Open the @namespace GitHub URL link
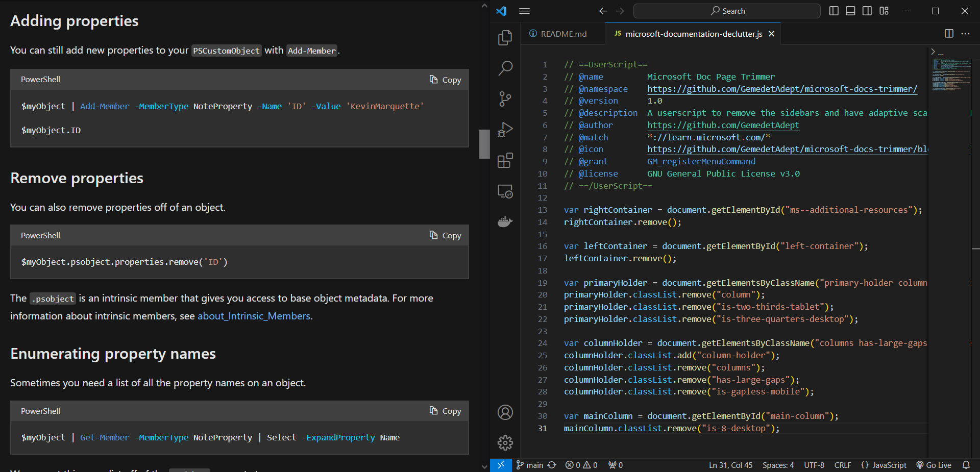This screenshot has width=980, height=472. pyautogui.click(x=782, y=89)
